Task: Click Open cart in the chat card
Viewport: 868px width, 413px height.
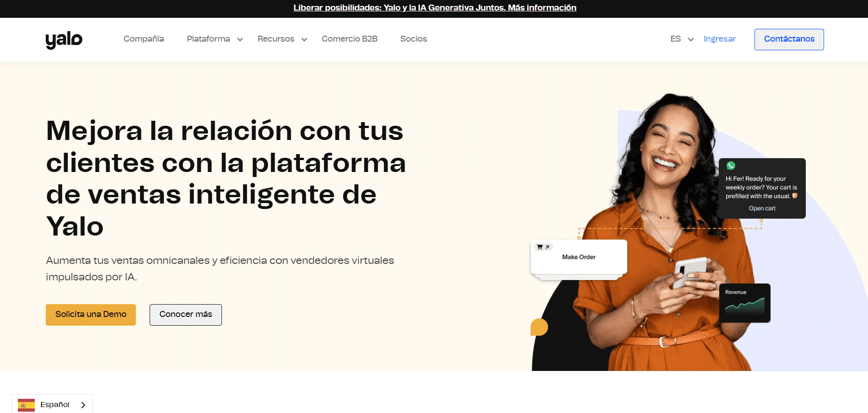Action: [x=762, y=208]
